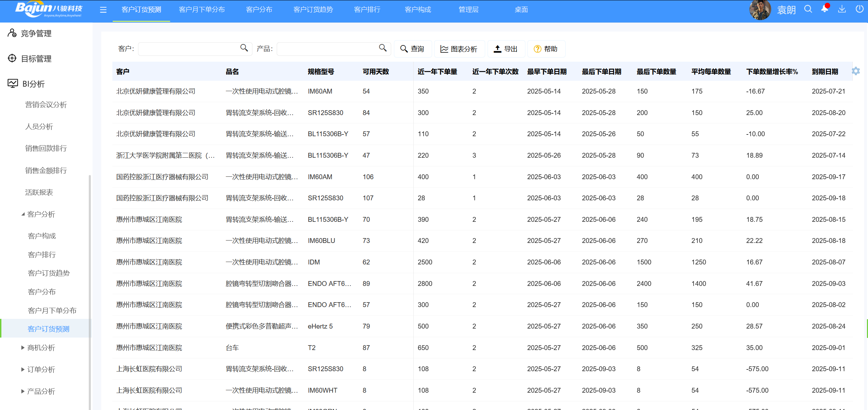The height and width of the screenshot is (410, 868).
Task: Toggle the hamburger sidebar menu icon
Action: click(103, 10)
